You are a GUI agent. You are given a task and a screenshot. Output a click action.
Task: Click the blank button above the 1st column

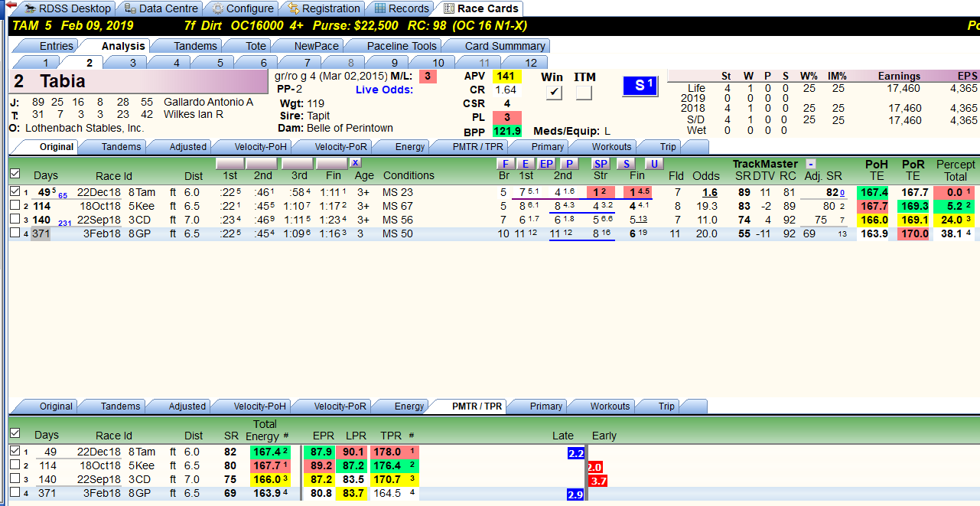pyautogui.click(x=230, y=163)
